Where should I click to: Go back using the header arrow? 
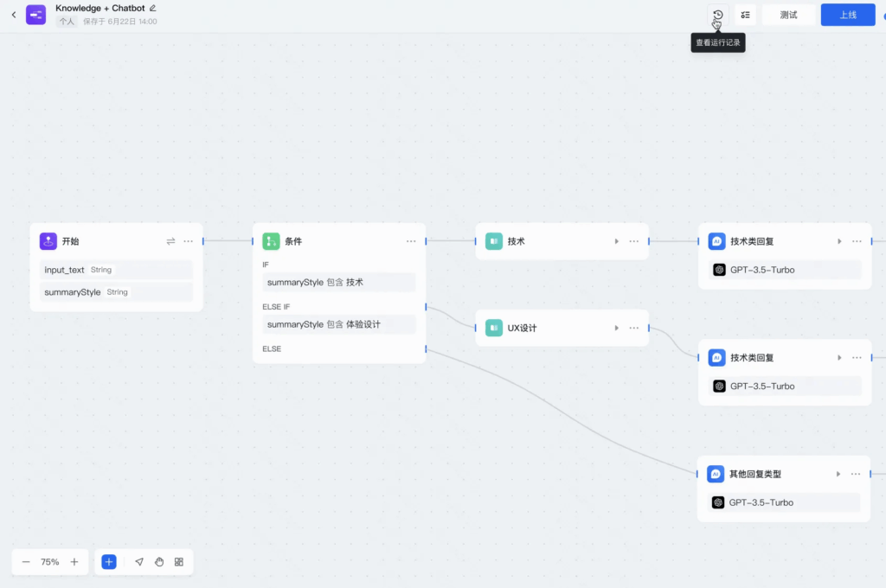14,15
